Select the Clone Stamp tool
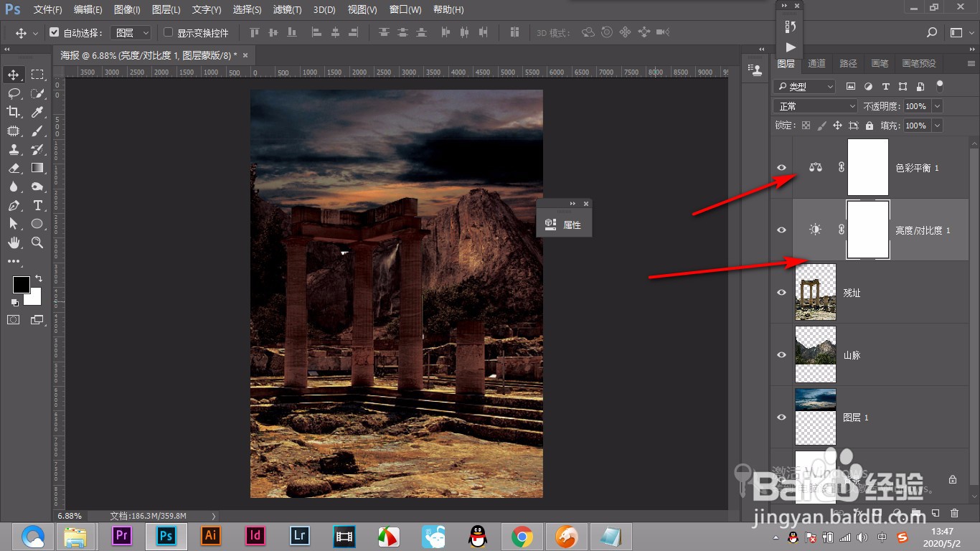The width and height of the screenshot is (980, 551). [x=14, y=149]
